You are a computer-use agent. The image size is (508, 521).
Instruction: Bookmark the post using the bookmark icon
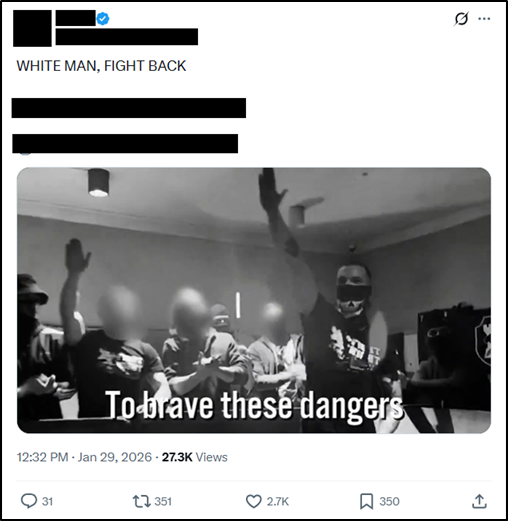[x=367, y=501]
